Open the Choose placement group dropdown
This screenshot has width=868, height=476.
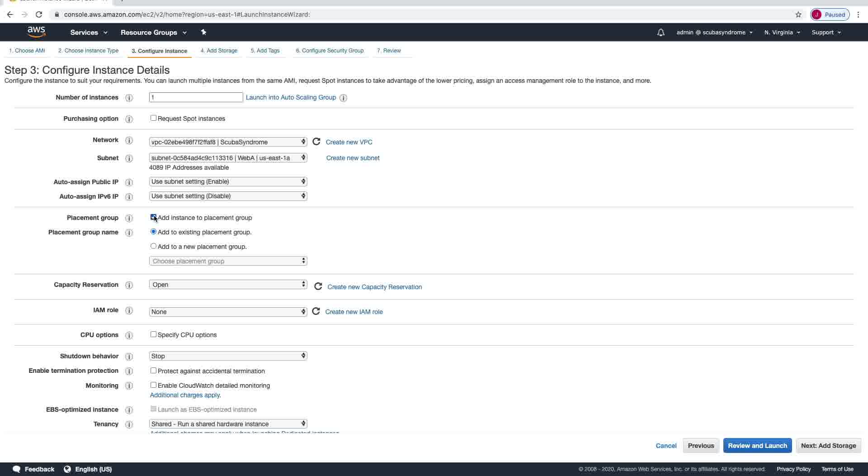pyautogui.click(x=228, y=261)
